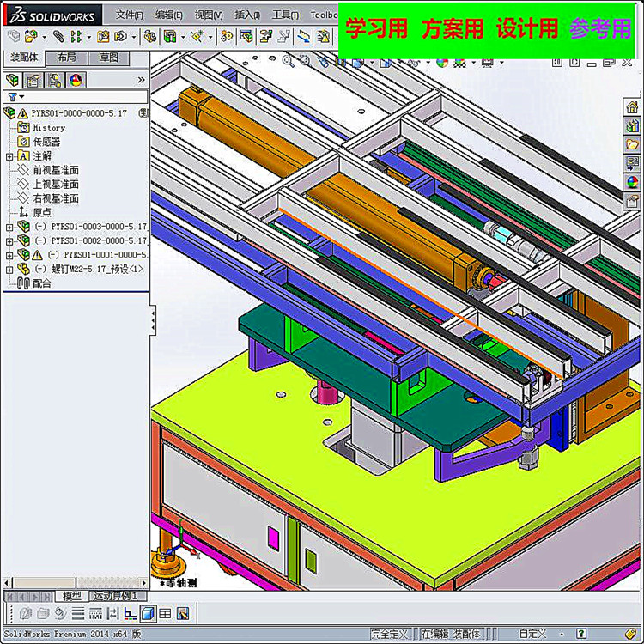Viewport: 644px width, 644px height.
Task: Open the Reference Geometry dropdown arrow
Action: 210,38
